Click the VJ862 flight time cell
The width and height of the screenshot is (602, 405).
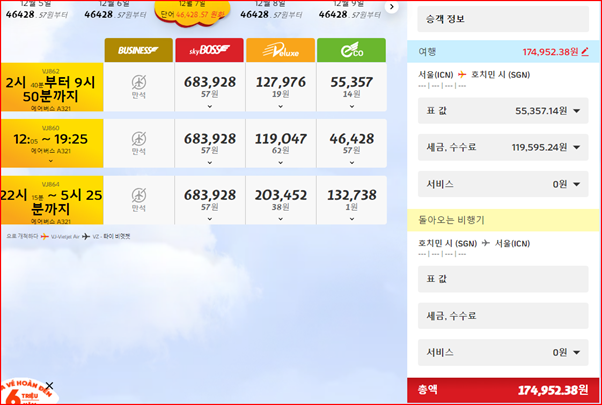[x=52, y=87]
